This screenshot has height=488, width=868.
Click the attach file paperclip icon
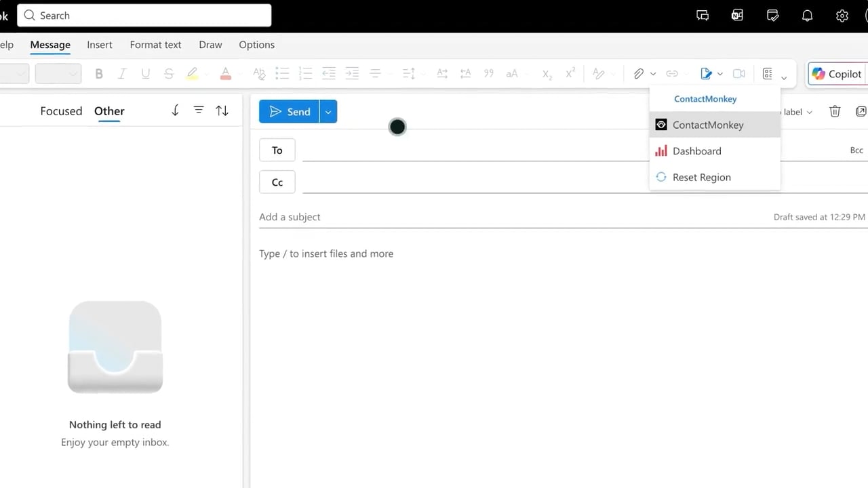point(638,74)
